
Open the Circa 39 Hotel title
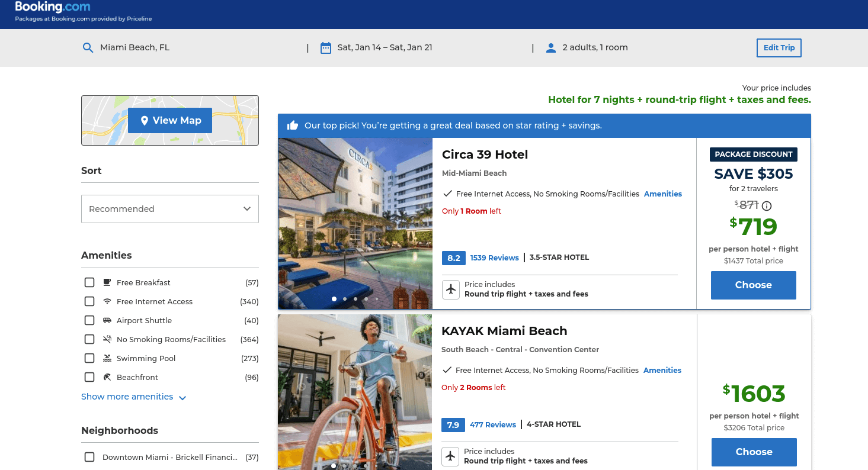[x=485, y=155]
